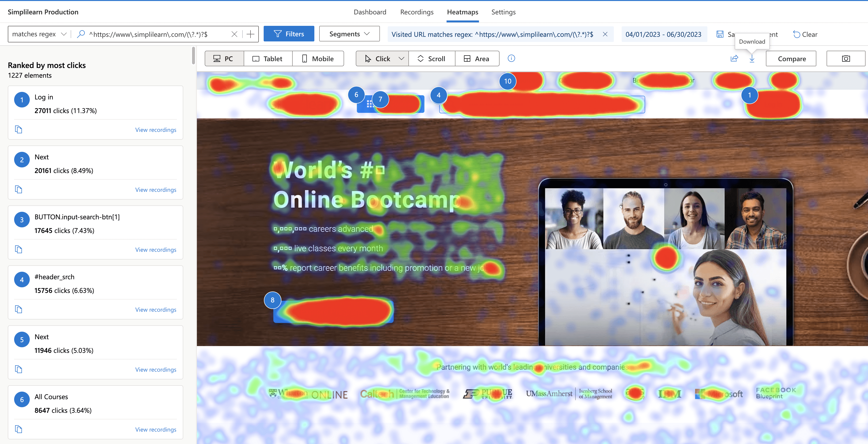Click heatmap marker 8 near the hero button
Image resolution: width=868 pixels, height=444 pixels.
273,300
